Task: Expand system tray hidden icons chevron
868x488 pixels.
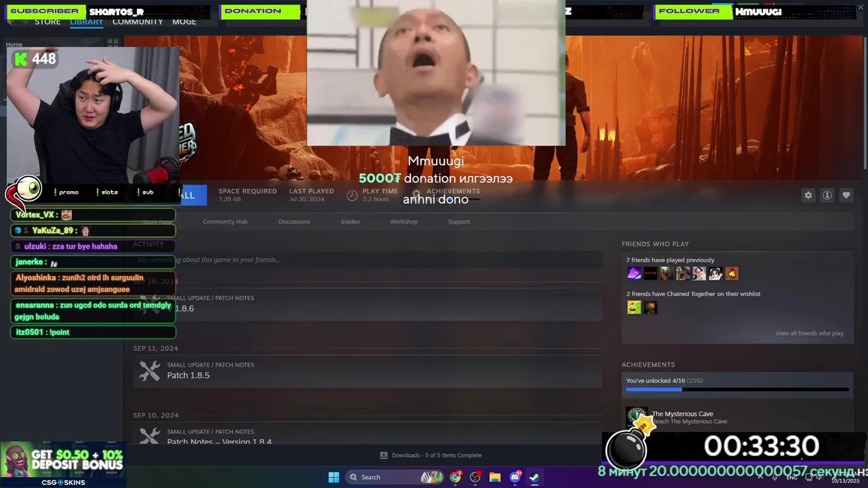Action: [x=759, y=477]
